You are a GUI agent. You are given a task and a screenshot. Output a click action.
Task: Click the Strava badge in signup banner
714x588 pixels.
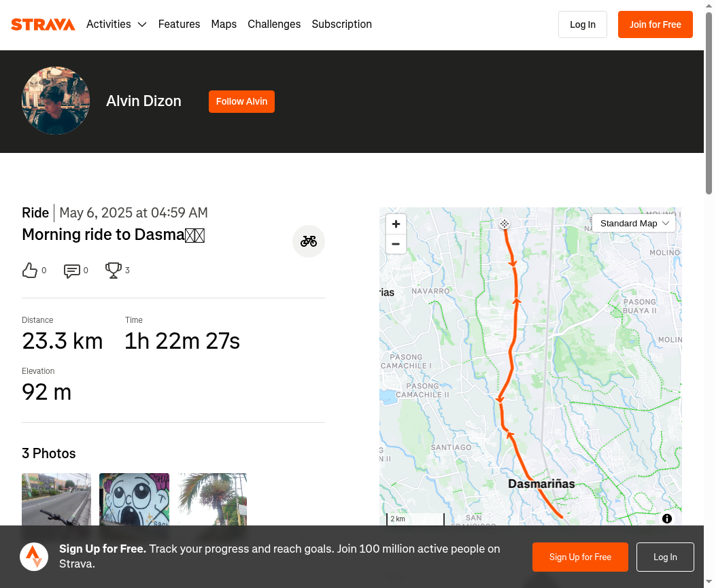[x=34, y=557]
